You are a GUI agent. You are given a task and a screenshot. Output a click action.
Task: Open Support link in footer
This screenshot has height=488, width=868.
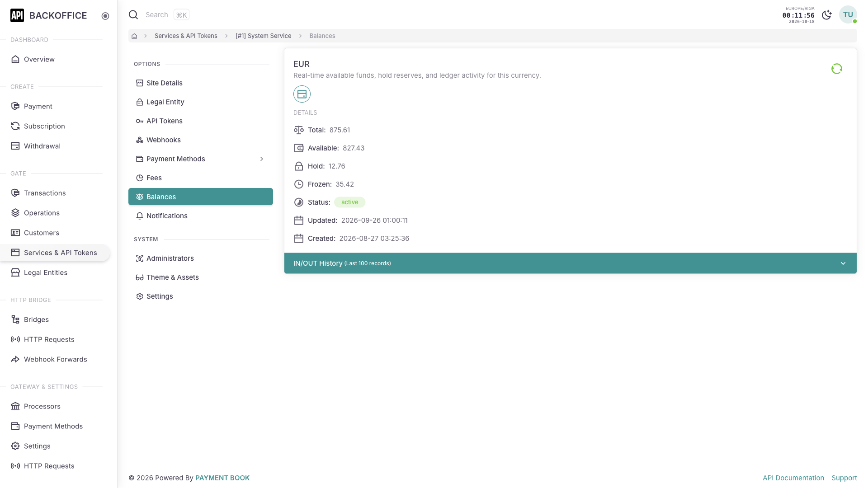click(x=844, y=478)
